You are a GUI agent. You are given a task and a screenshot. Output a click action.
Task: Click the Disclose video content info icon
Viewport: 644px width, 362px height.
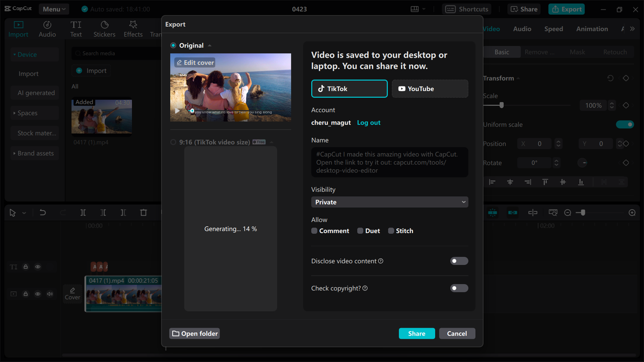coord(381,261)
